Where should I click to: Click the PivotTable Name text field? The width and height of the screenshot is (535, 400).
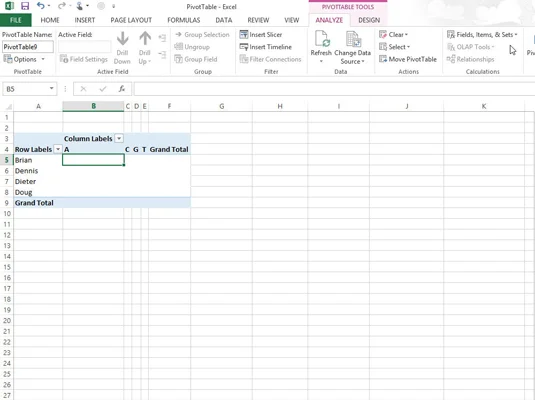pos(28,47)
